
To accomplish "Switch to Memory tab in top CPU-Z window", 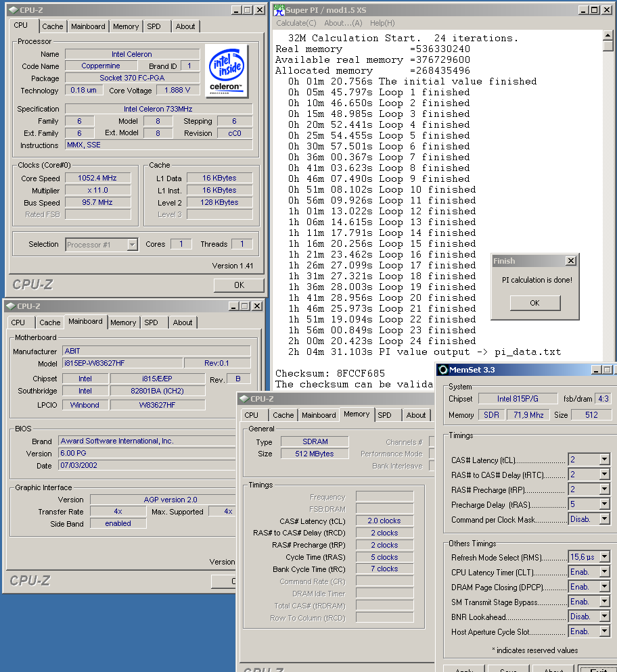I will coord(126,26).
